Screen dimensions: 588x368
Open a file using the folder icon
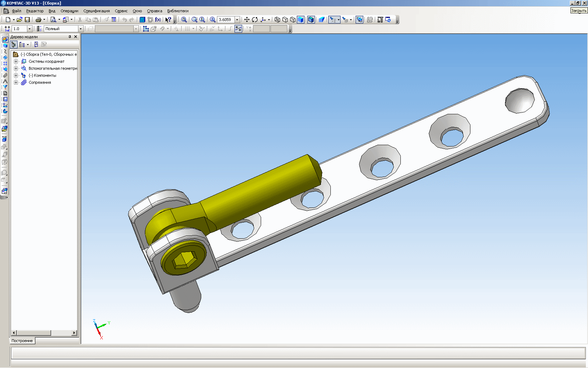coord(20,20)
